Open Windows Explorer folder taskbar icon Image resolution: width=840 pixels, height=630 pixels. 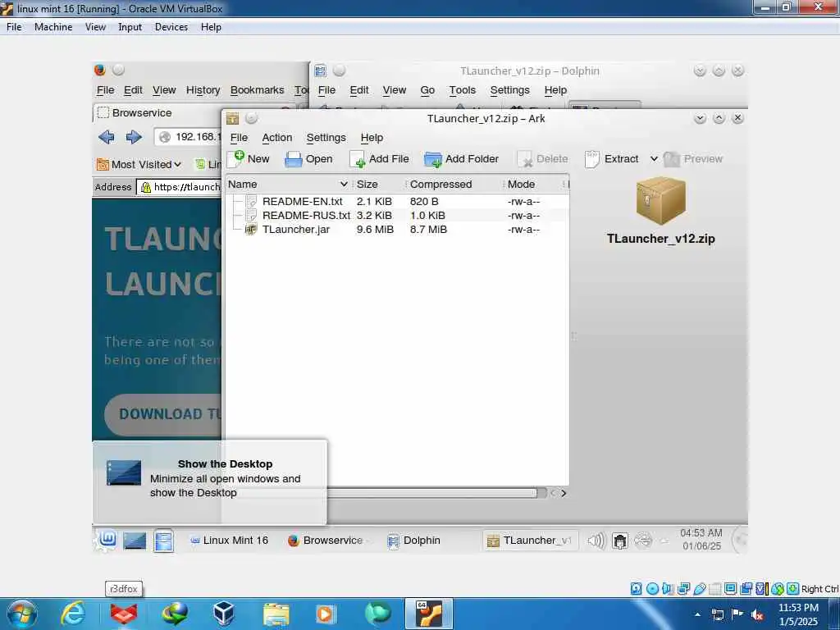276,614
